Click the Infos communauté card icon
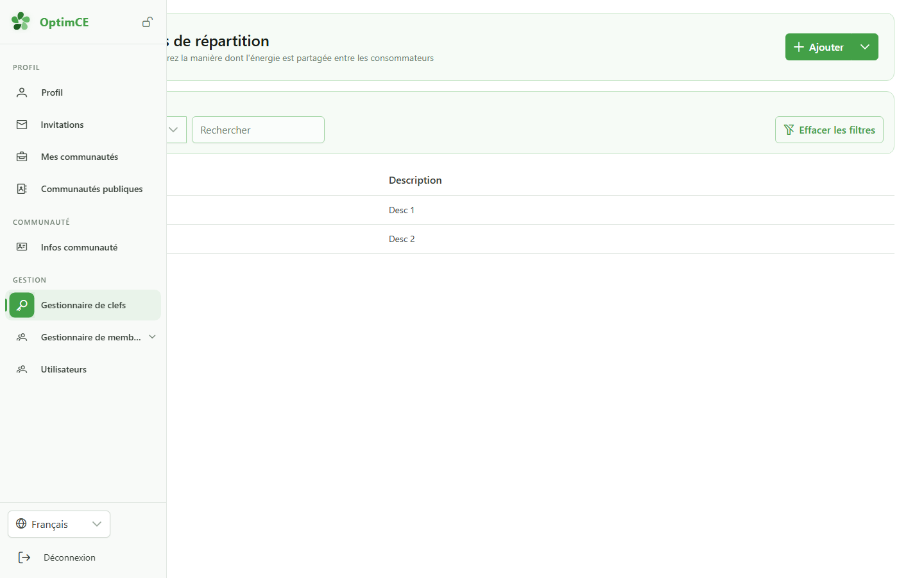The height and width of the screenshot is (578, 924). tap(22, 247)
